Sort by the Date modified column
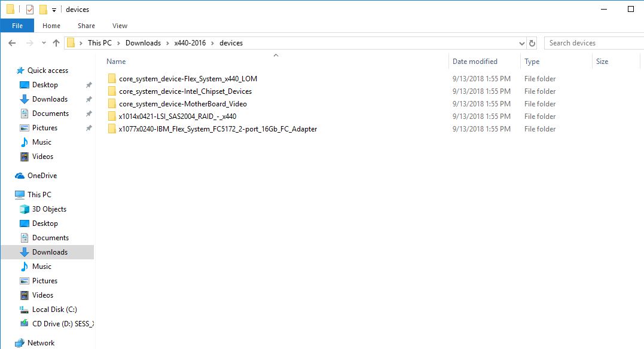The height and width of the screenshot is (349, 644). (x=475, y=62)
